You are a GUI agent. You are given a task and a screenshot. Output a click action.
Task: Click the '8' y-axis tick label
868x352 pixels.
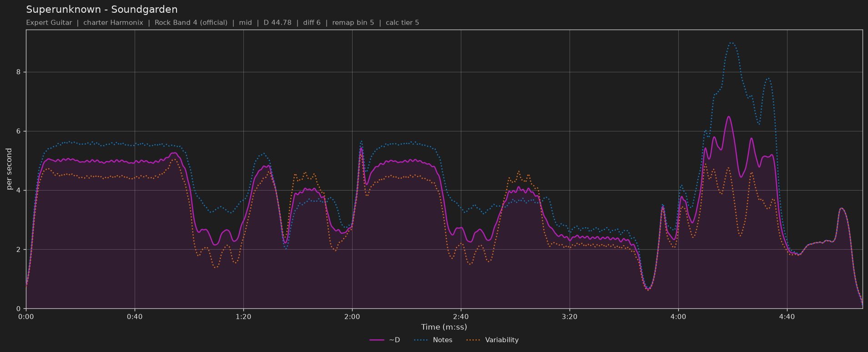click(19, 72)
